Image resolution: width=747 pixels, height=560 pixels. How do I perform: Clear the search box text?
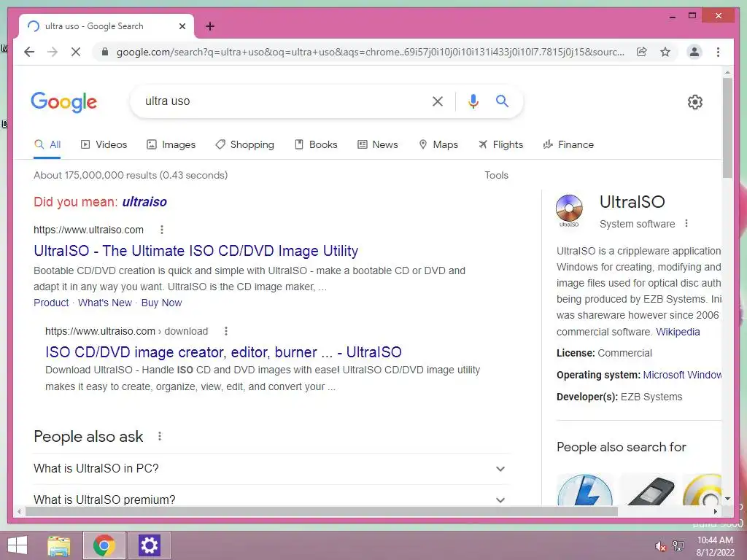point(438,101)
